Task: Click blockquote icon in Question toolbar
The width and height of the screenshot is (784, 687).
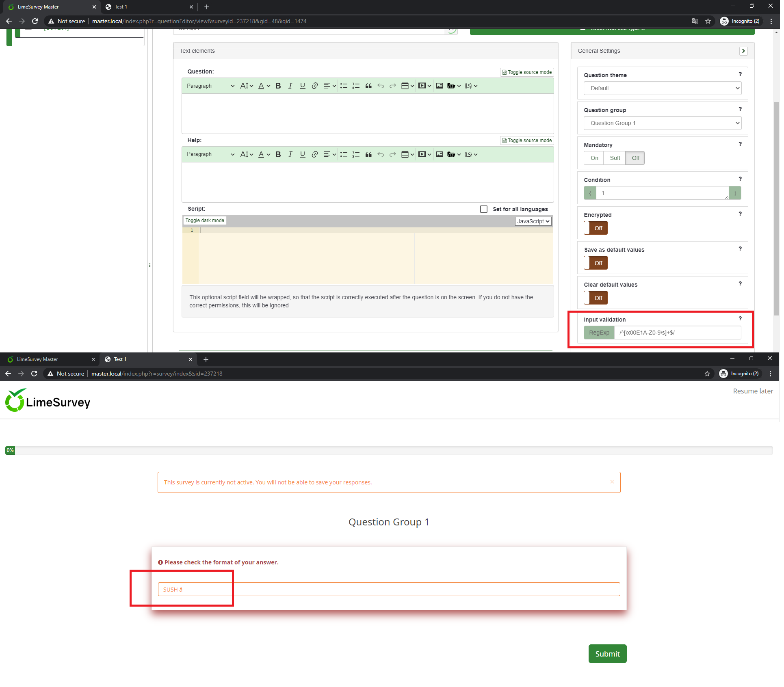Action: pyautogui.click(x=368, y=86)
